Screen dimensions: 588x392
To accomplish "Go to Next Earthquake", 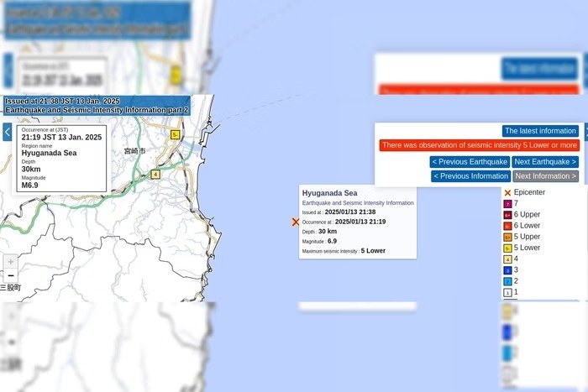I will point(545,162).
